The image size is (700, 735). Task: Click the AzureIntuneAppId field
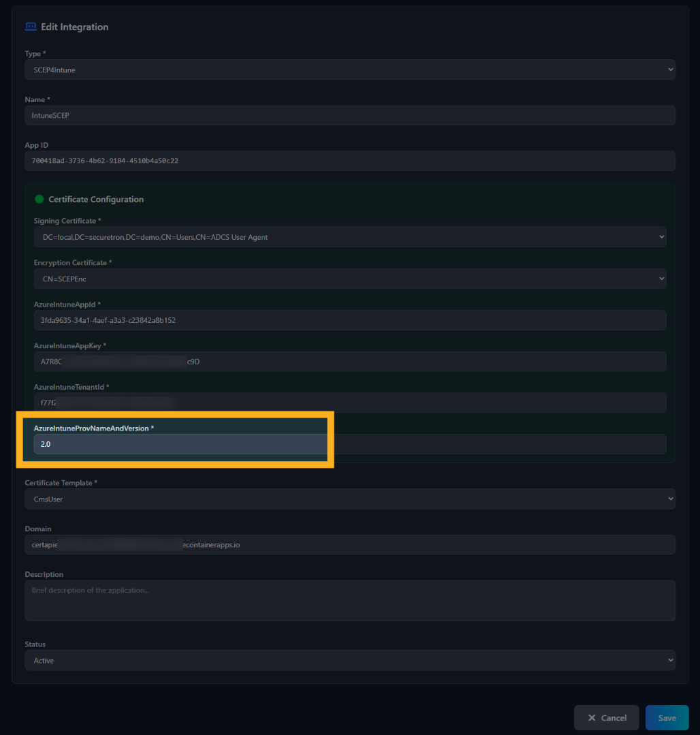[350, 319]
